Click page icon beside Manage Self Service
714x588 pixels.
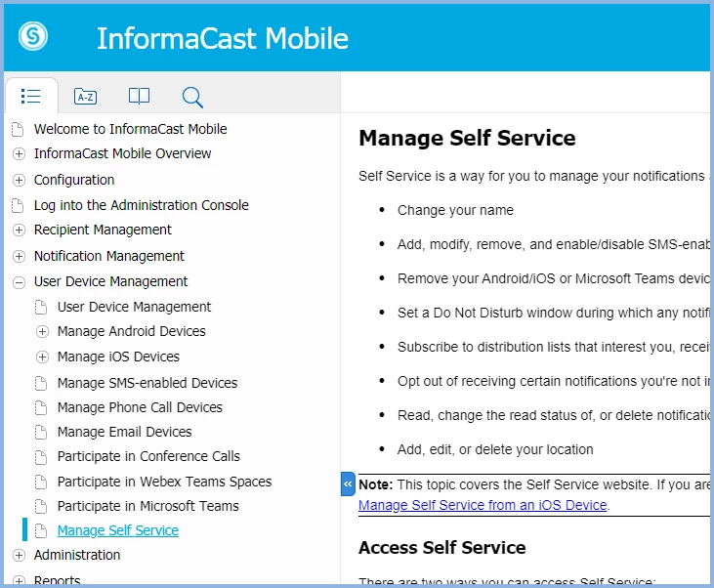(x=41, y=530)
